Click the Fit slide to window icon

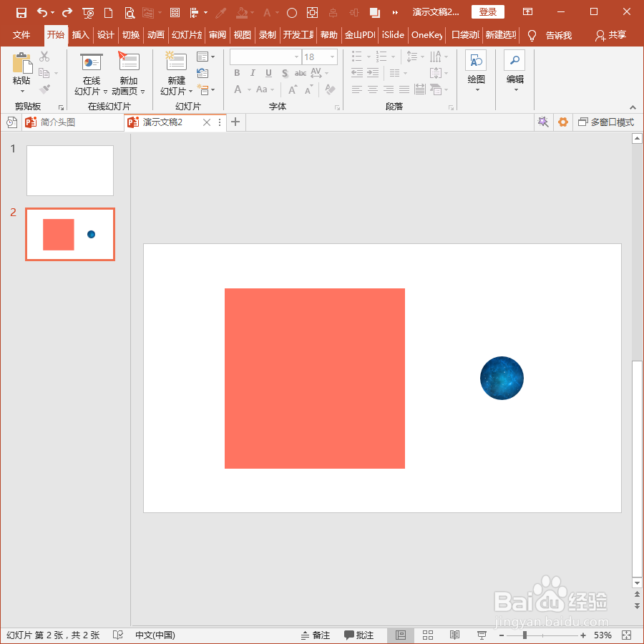pos(627,635)
